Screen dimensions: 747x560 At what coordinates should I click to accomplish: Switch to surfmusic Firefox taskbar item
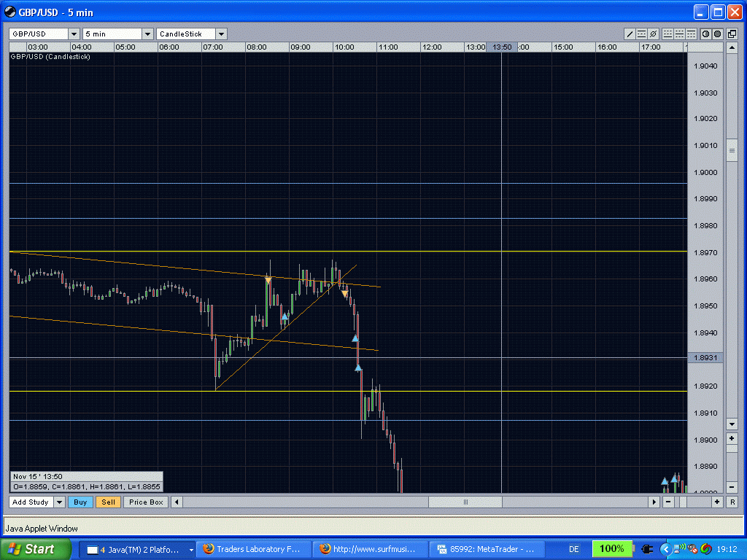click(x=370, y=550)
